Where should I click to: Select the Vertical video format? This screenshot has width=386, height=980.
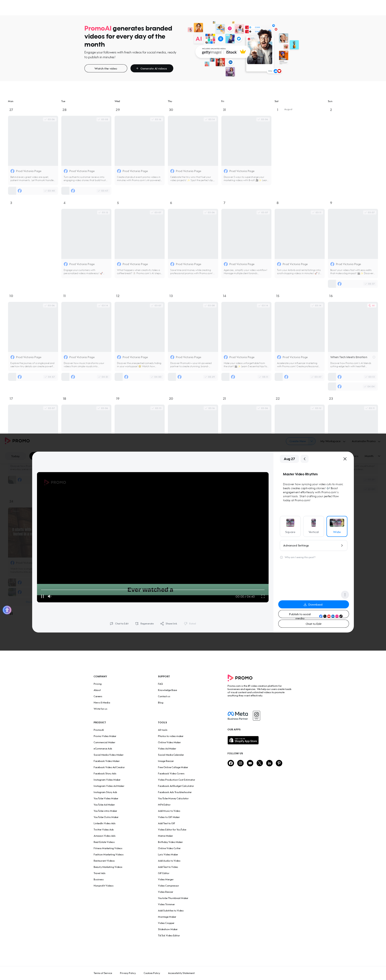314,526
